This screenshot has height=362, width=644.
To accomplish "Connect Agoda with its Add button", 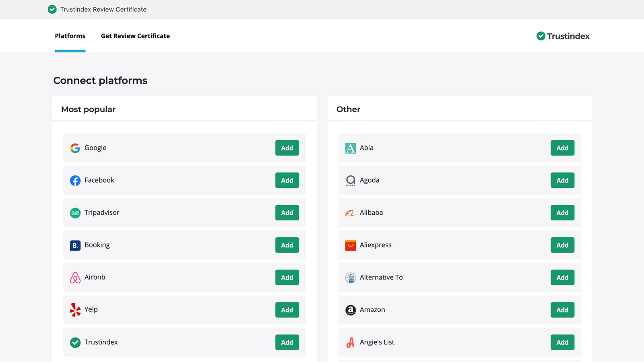I will click(x=562, y=181).
